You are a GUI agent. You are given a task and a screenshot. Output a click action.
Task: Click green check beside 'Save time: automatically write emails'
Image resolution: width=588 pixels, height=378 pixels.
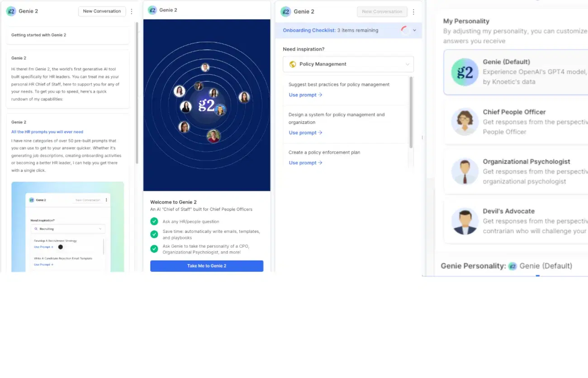pyautogui.click(x=154, y=234)
